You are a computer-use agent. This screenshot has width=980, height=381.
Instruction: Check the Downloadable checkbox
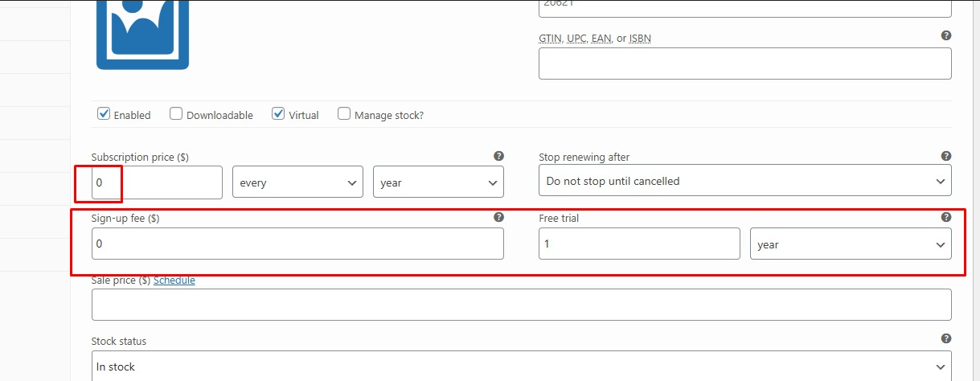click(176, 114)
